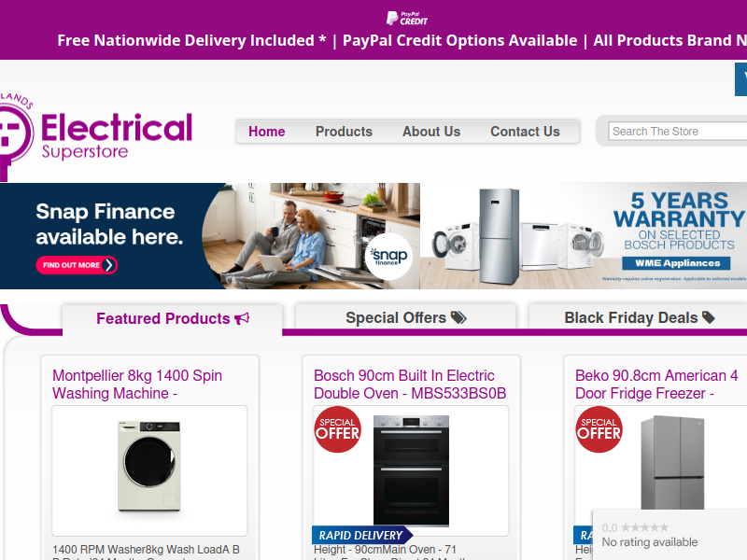This screenshot has height=560, width=747.
Task: Open Bosch 90cm Double Oven title link
Action: pos(410,385)
